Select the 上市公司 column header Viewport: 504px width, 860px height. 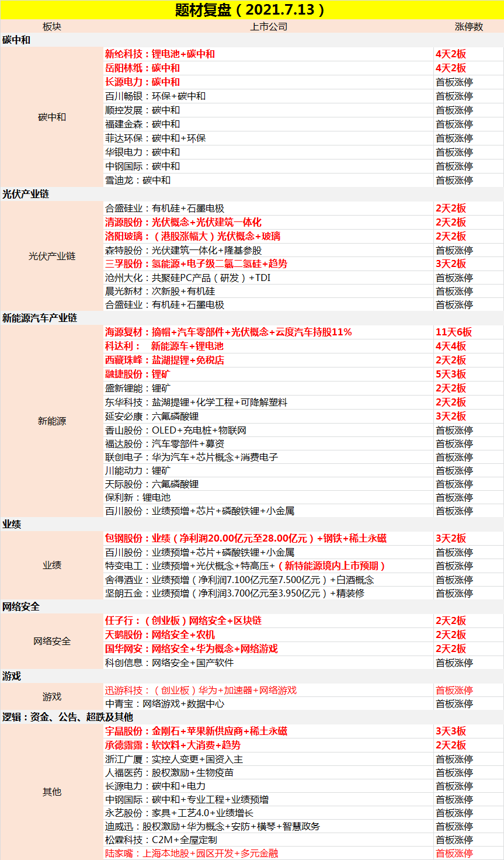[269, 27]
